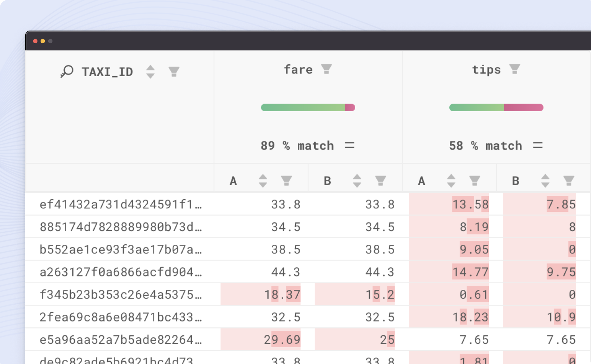The image size is (591, 364).
Task: Click the 89 % match label
Action: click(297, 145)
